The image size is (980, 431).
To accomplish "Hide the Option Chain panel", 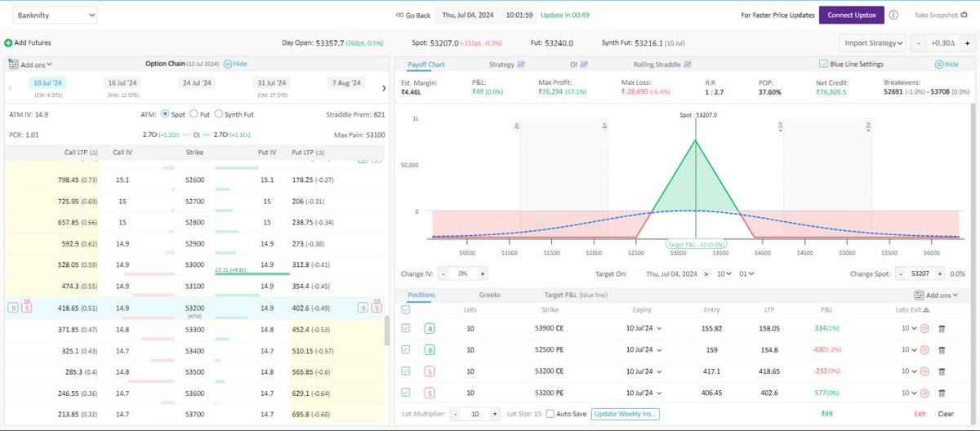I will point(235,64).
